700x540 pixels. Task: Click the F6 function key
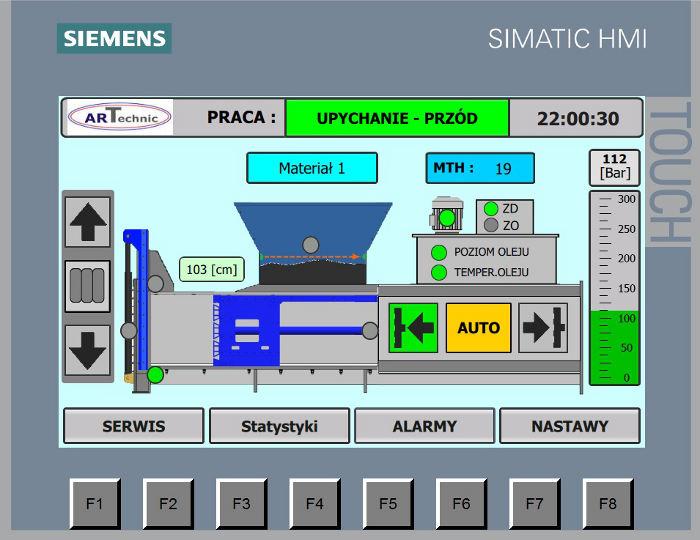(461, 504)
